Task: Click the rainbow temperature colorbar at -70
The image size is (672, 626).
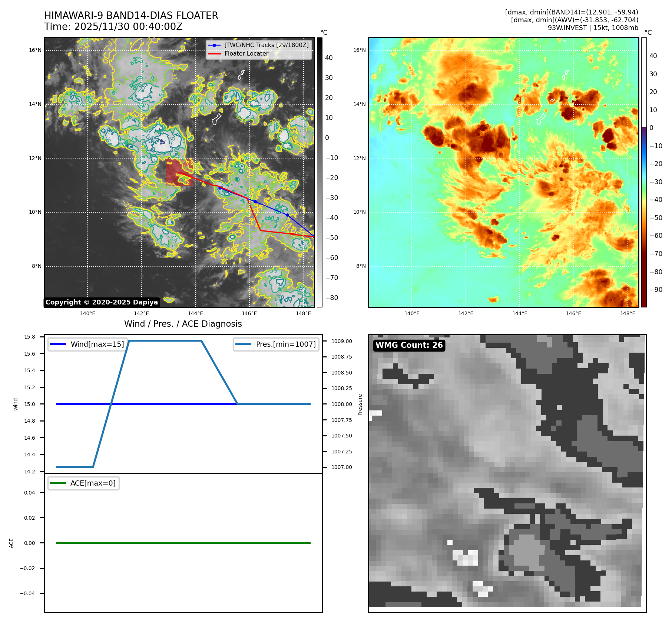Action: coord(644,254)
